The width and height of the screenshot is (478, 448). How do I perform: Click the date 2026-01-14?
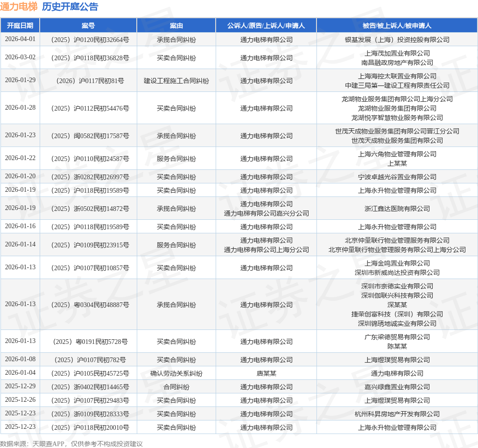point(20,245)
